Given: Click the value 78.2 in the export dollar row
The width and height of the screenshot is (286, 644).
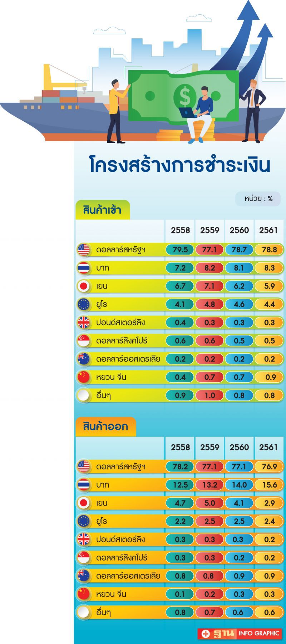Looking at the screenshot, I should pyautogui.click(x=180, y=466).
